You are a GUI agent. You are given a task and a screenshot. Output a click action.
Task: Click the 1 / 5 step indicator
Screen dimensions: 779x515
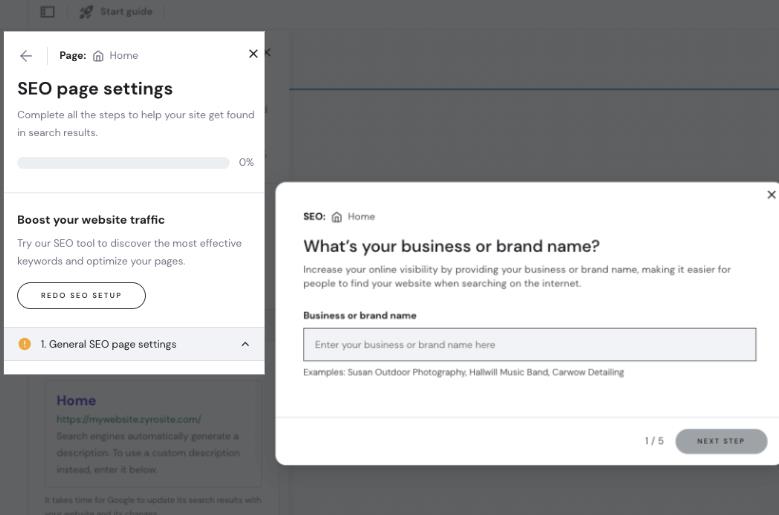tap(654, 441)
